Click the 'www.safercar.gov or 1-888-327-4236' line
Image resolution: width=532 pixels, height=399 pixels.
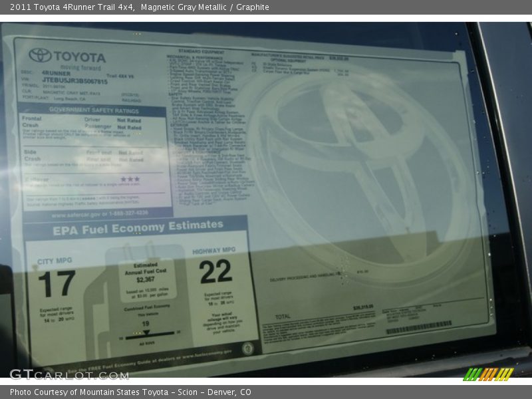100,214
